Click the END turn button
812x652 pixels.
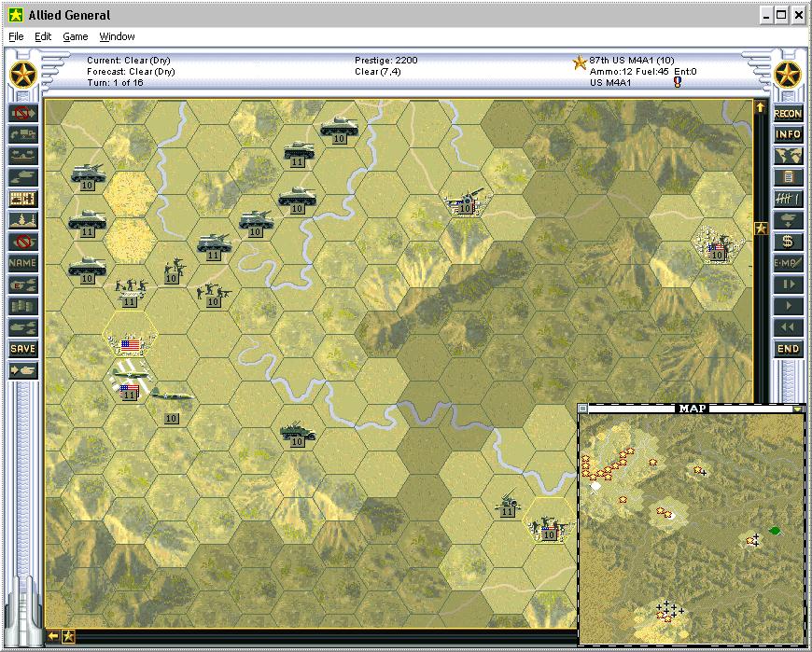click(788, 349)
